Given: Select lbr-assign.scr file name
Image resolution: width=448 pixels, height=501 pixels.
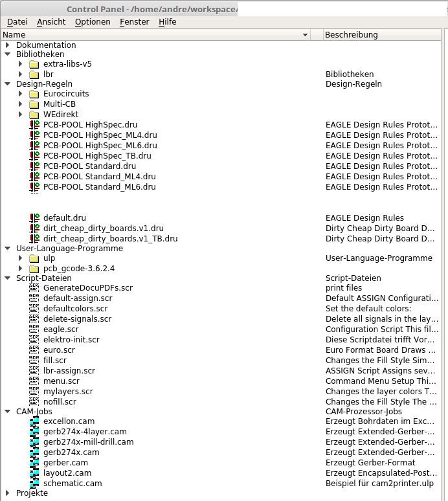Looking at the screenshot, I should 69,371.
